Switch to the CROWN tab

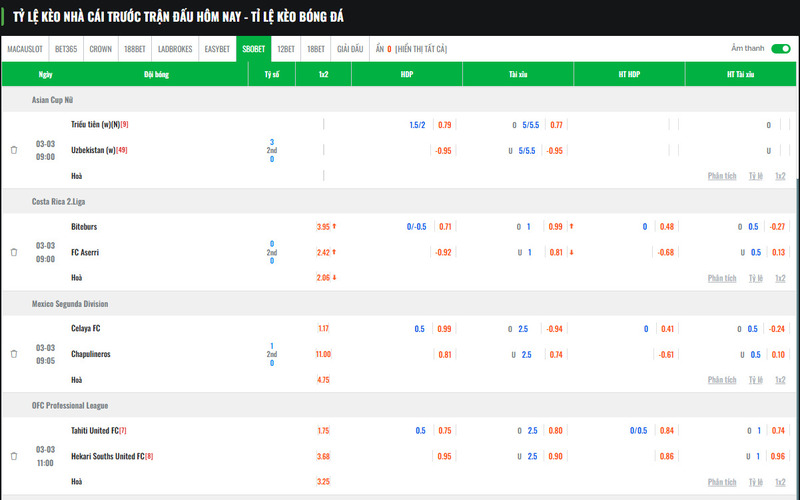(x=100, y=49)
